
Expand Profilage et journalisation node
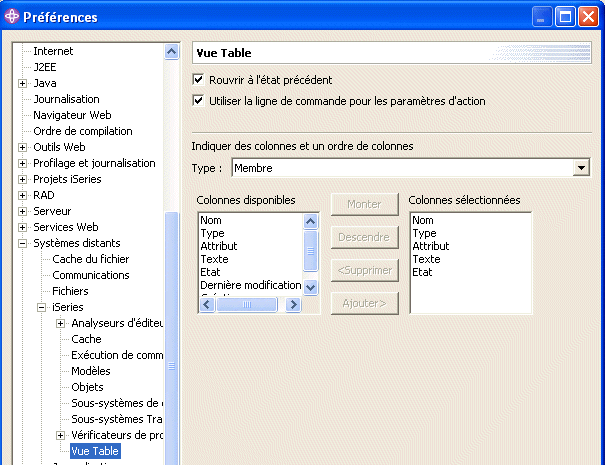coord(22,163)
